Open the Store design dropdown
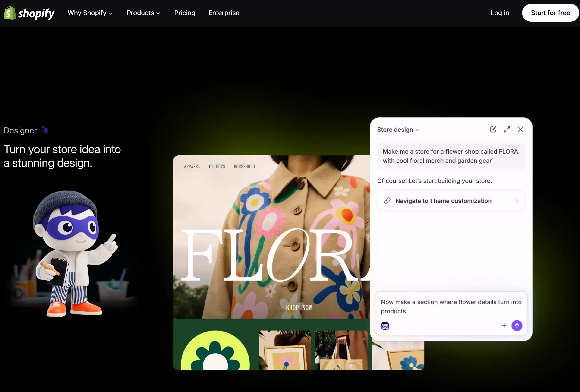The image size is (580, 392). tap(398, 130)
